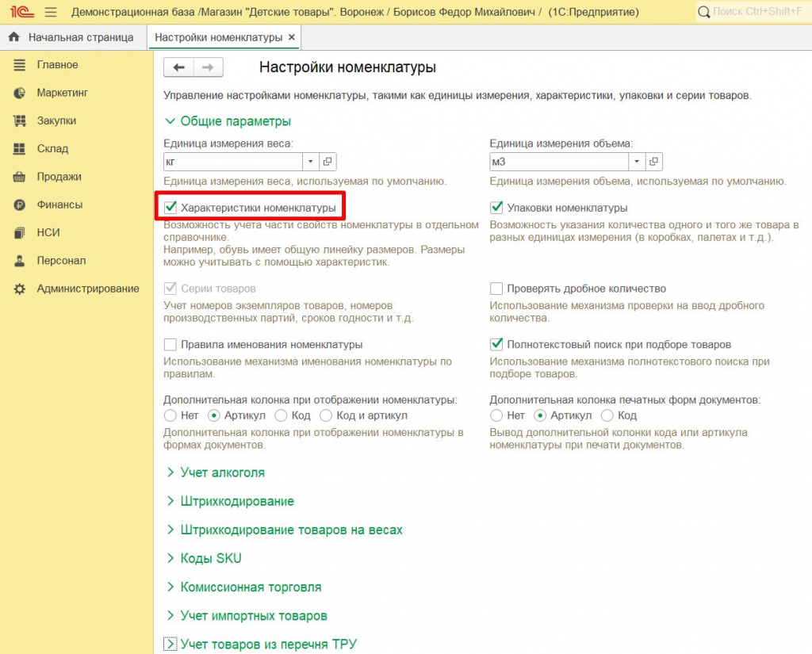The image size is (812, 654).
Task: Enable Проверять дробное количество checkbox
Action: [x=496, y=289]
